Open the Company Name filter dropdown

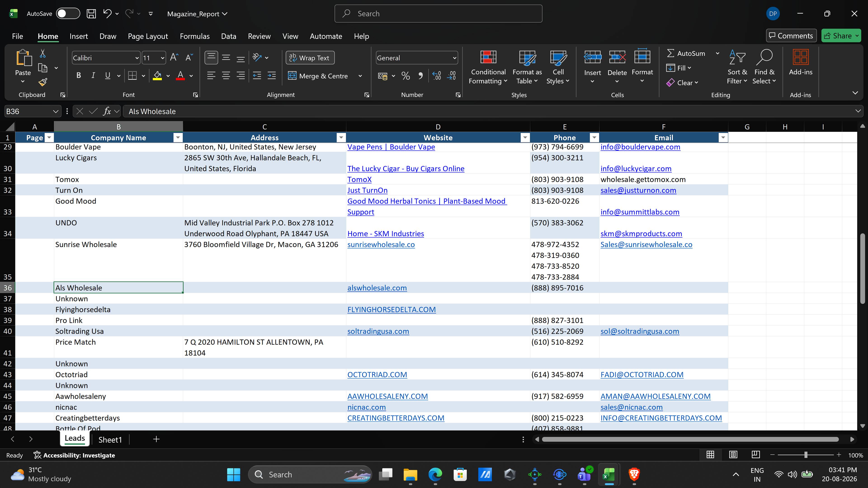[x=178, y=137]
